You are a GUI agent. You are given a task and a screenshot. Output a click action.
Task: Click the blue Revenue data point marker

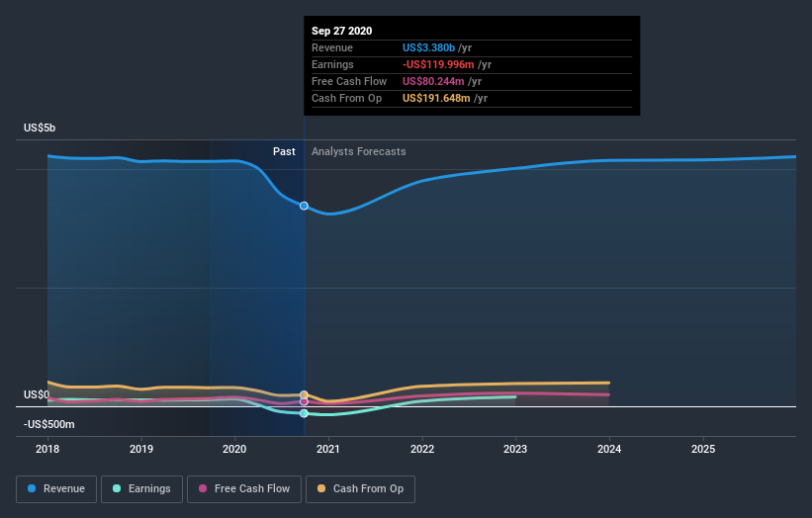click(x=304, y=206)
